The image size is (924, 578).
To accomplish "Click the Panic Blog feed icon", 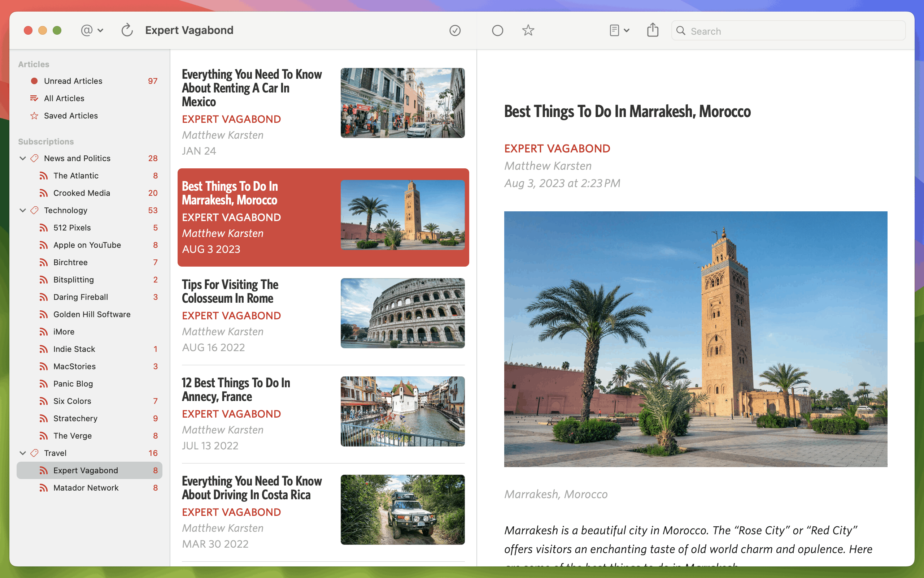I will click(44, 384).
